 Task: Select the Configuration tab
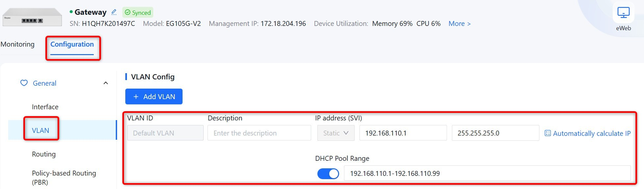[x=72, y=44]
